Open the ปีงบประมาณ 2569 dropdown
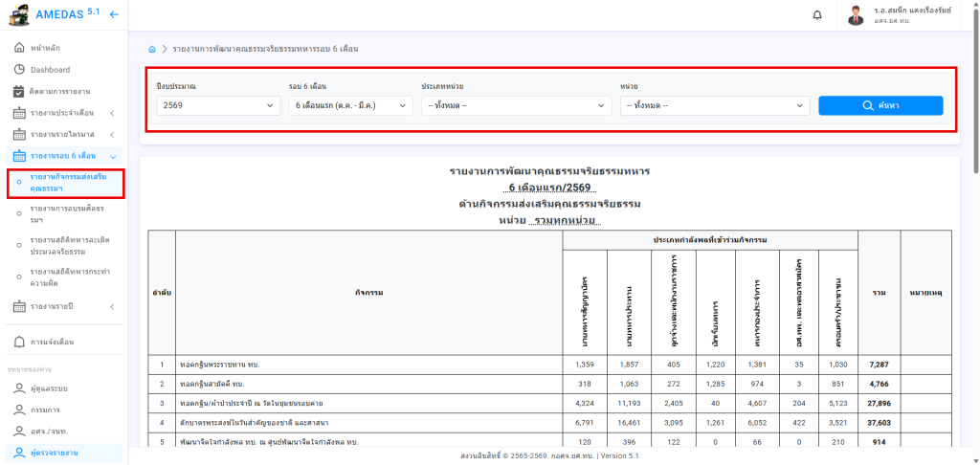This screenshot has height=465, width=980. [x=219, y=105]
